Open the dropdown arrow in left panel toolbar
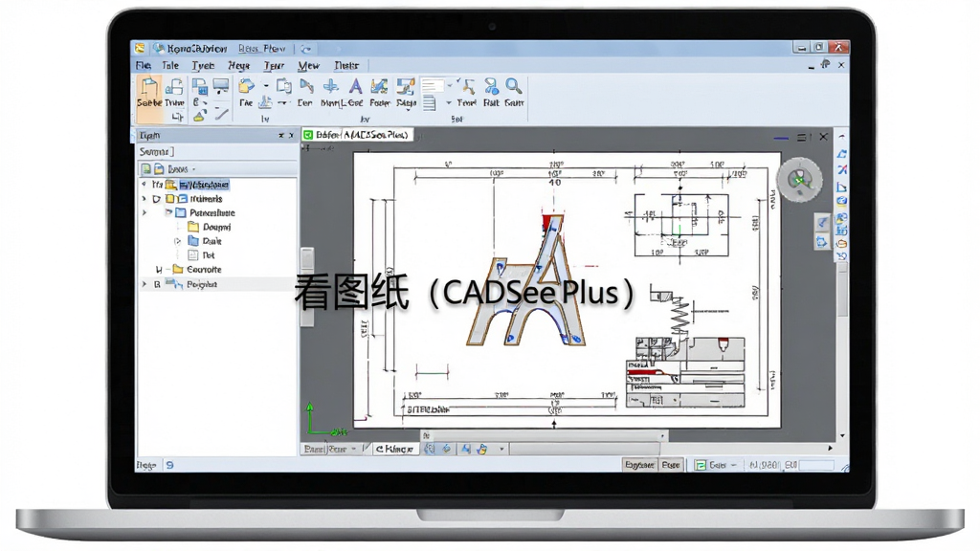980x551 pixels. pyautogui.click(x=193, y=169)
